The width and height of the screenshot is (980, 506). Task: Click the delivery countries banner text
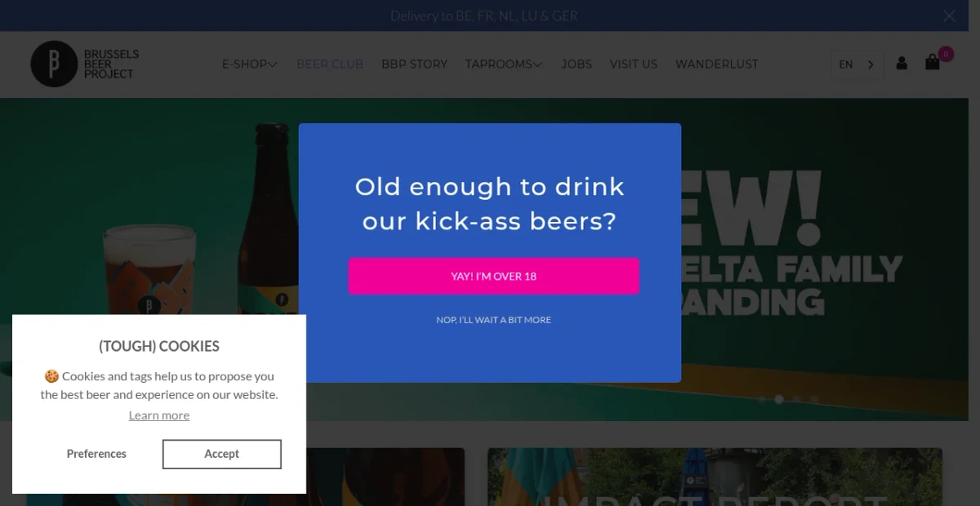tap(484, 16)
